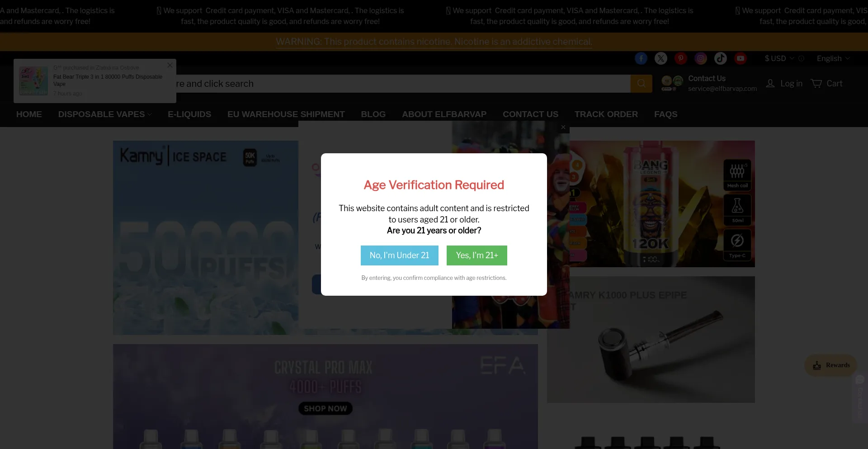868x449 pixels.
Task: Open the X (Twitter) social icon
Action: pos(660,58)
